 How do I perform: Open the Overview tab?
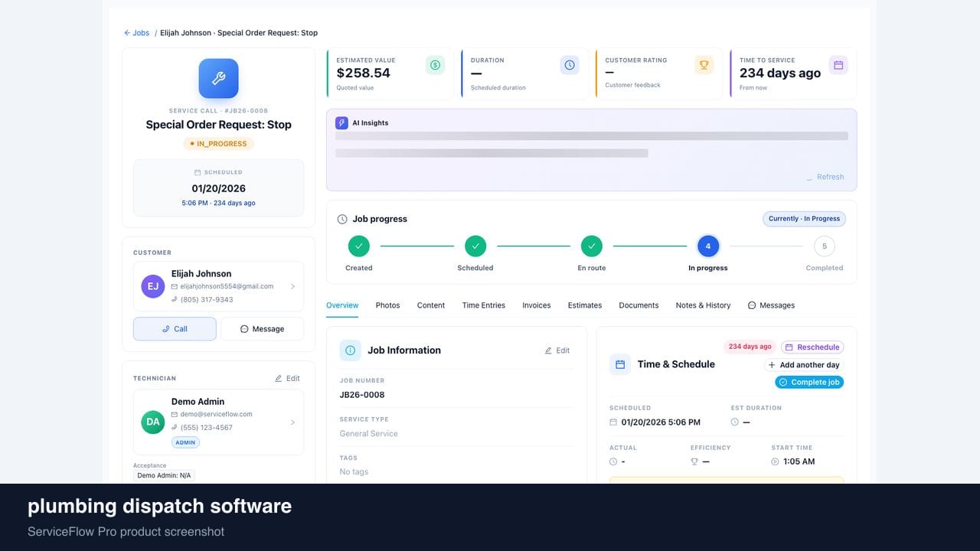(x=342, y=305)
